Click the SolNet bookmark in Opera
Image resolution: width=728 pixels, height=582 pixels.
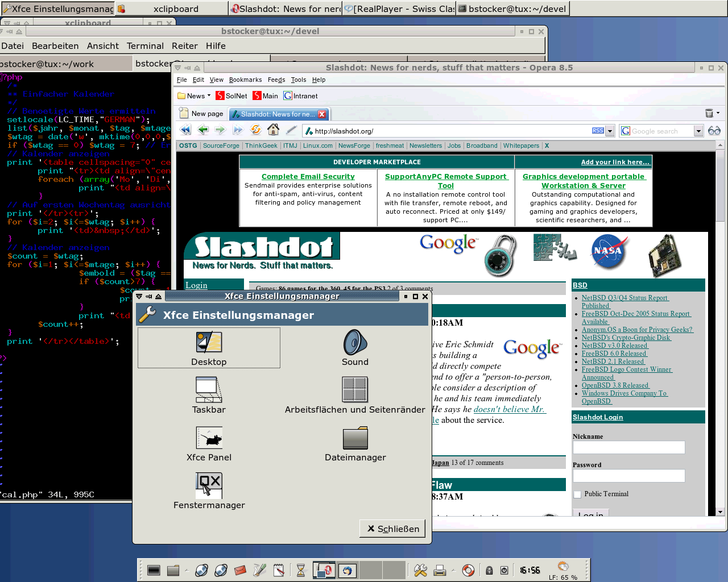(x=231, y=95)
